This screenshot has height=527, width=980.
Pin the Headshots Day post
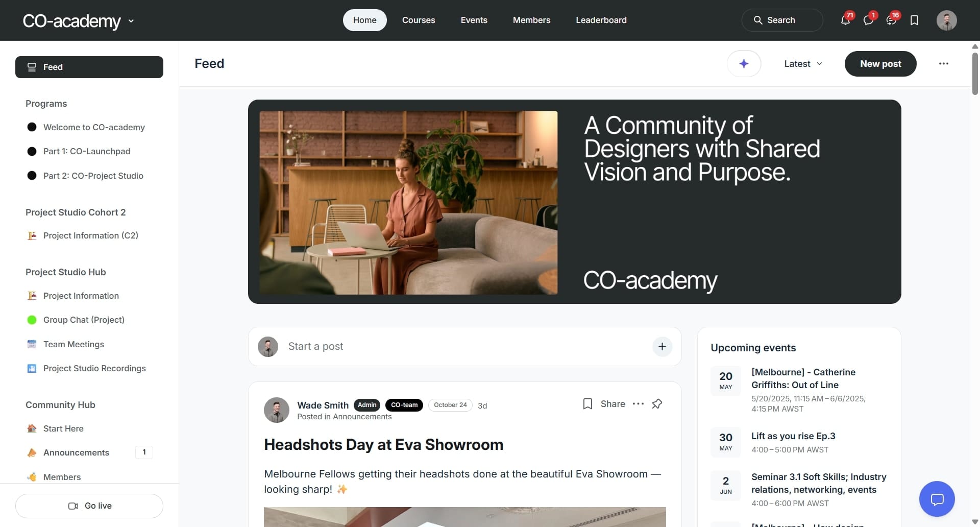pyautogui.click(x=657, y=404)
